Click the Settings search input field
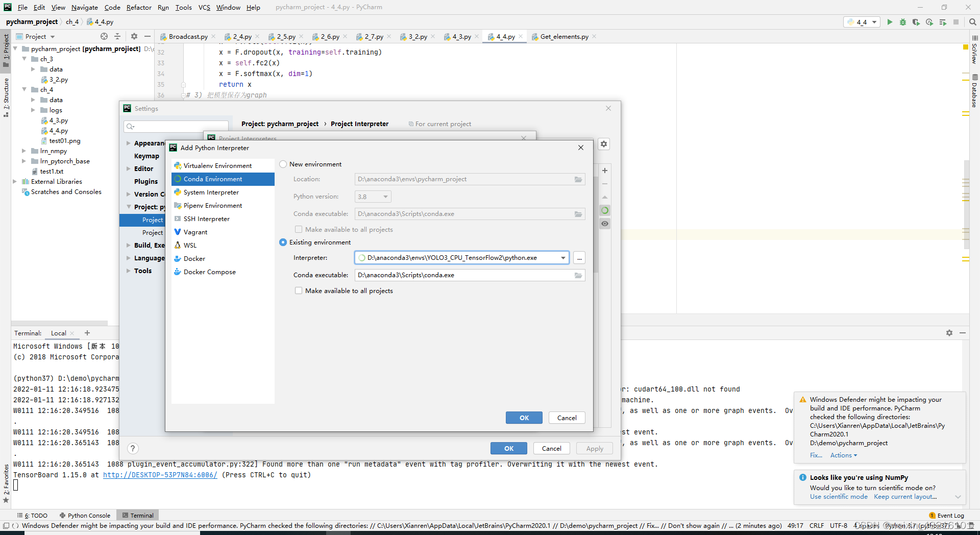The height and width of the screenshot is (535, 980). click(176, 126)
